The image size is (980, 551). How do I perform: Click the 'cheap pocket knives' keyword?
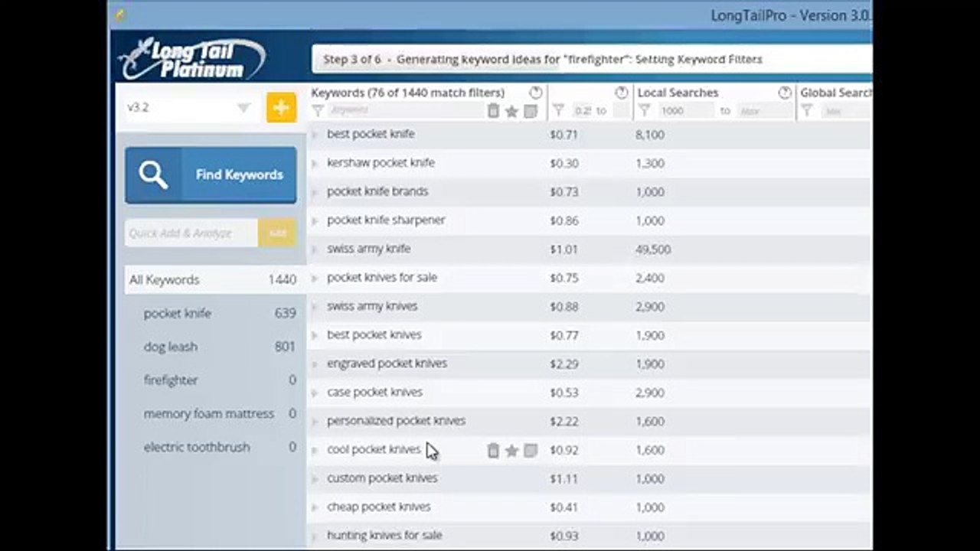click(379, 507)
